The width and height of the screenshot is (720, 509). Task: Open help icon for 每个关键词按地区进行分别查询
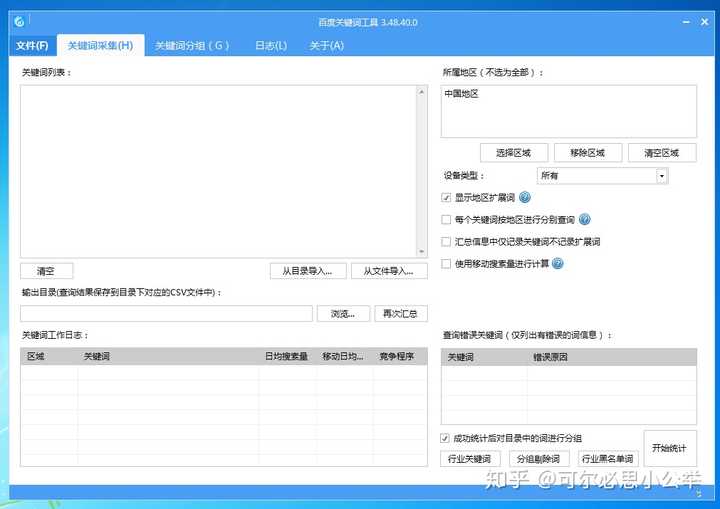click(585, 220)
